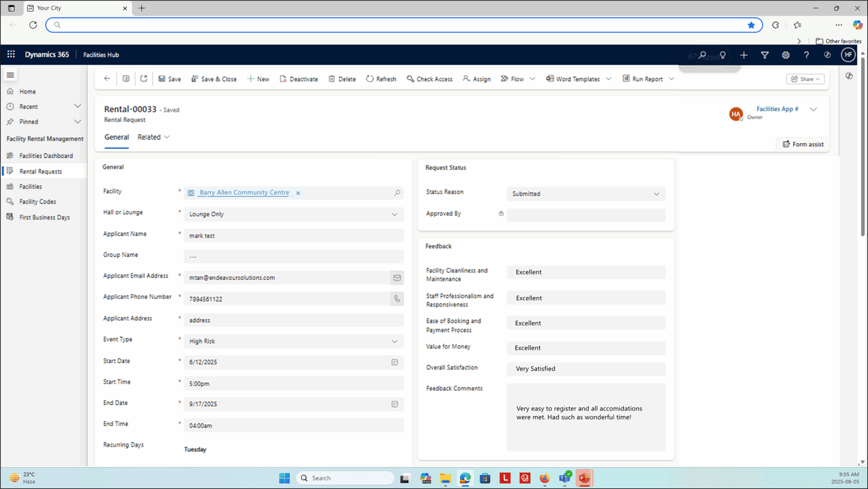Expand the Hall or Lounge dropdown

(394, 214)
